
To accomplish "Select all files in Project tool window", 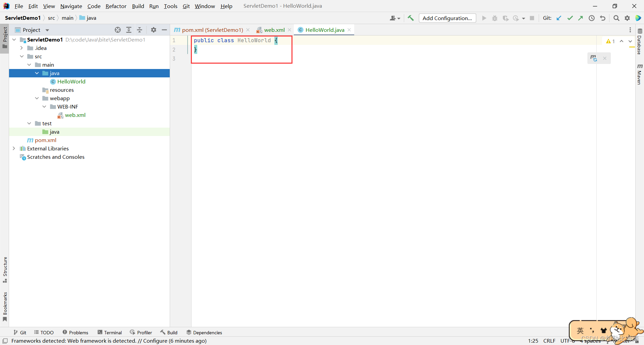I will (118, 30).
